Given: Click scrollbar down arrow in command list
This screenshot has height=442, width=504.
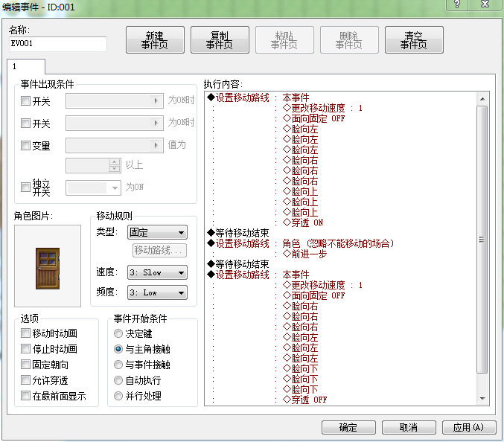Looking at the screenshot, I should point(482,399).
